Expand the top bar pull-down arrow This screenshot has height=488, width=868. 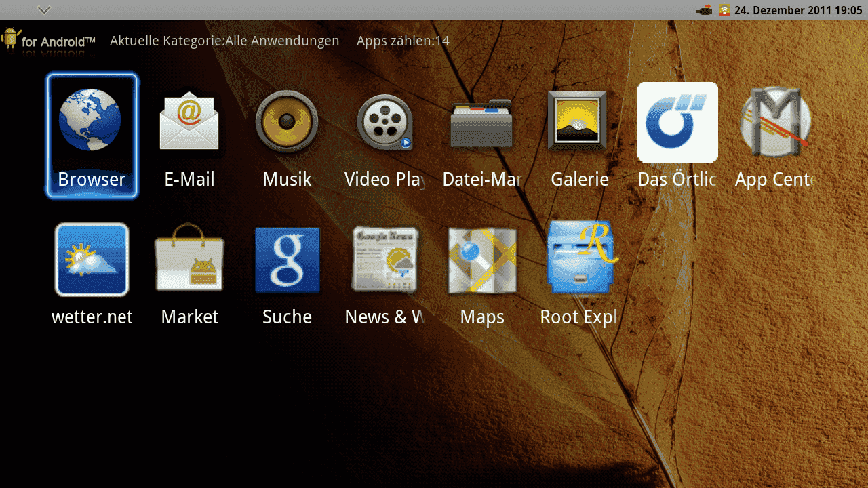click(44, 9)
